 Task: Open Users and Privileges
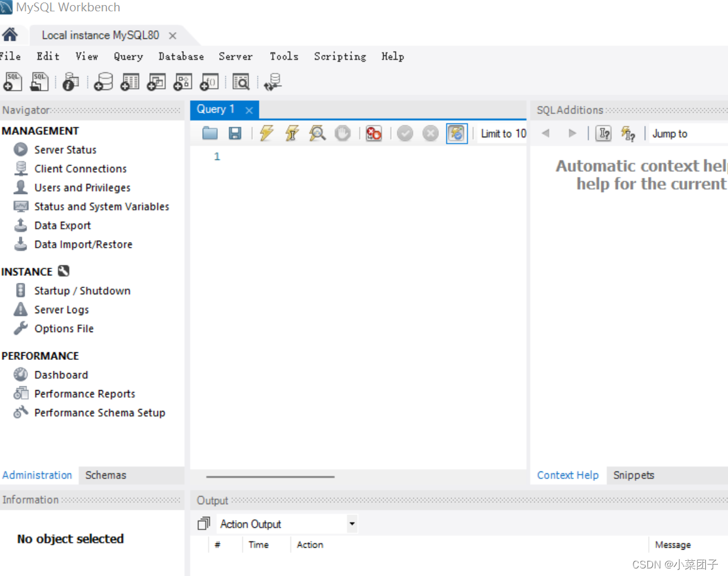82,188
